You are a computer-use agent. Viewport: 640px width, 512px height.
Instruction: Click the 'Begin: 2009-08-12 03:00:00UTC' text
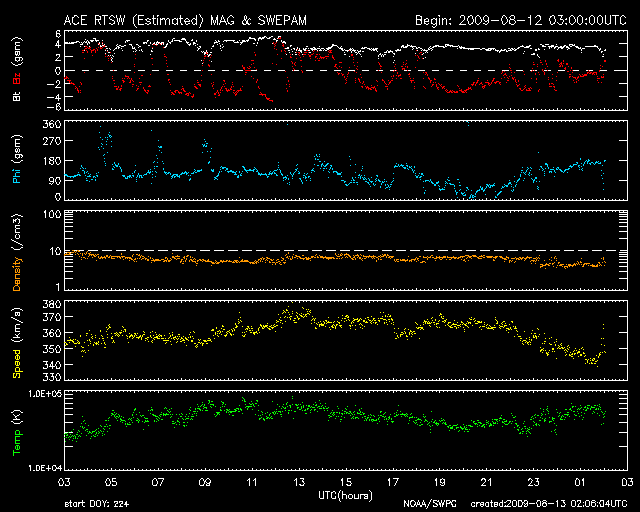pyautogui.click(x=521, y=20)
